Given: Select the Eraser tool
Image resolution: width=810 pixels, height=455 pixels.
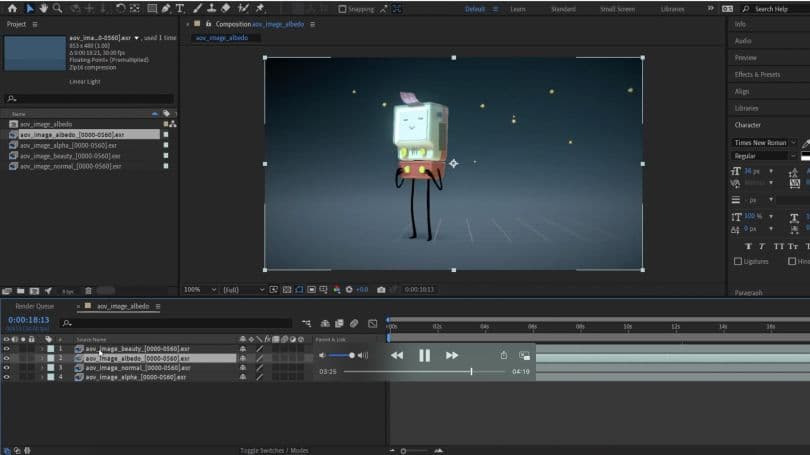Looking at the screenshot, I should [227, 8].
